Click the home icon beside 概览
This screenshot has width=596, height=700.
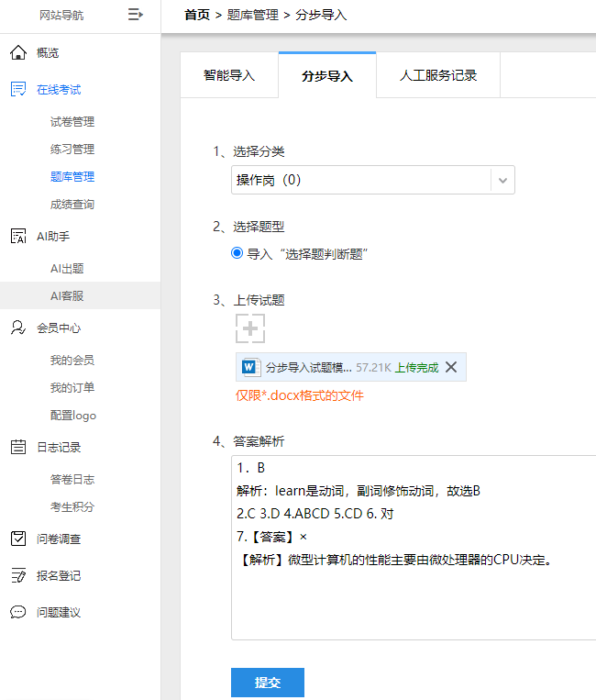point(18,52)
